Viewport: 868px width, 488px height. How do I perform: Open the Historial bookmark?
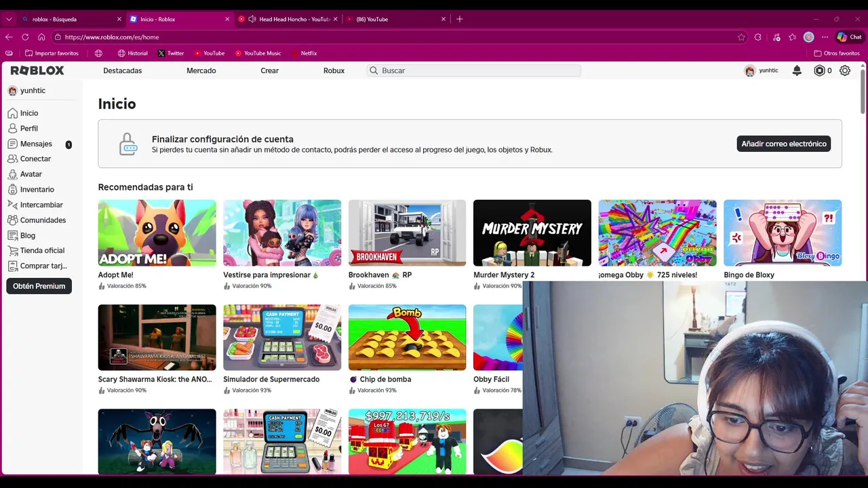point(133,53)
